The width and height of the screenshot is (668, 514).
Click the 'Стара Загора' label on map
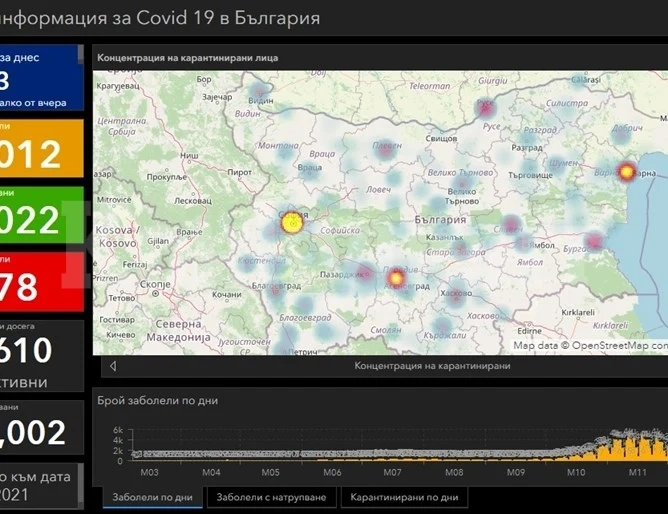pyautogui.click(x=456, y=252)
